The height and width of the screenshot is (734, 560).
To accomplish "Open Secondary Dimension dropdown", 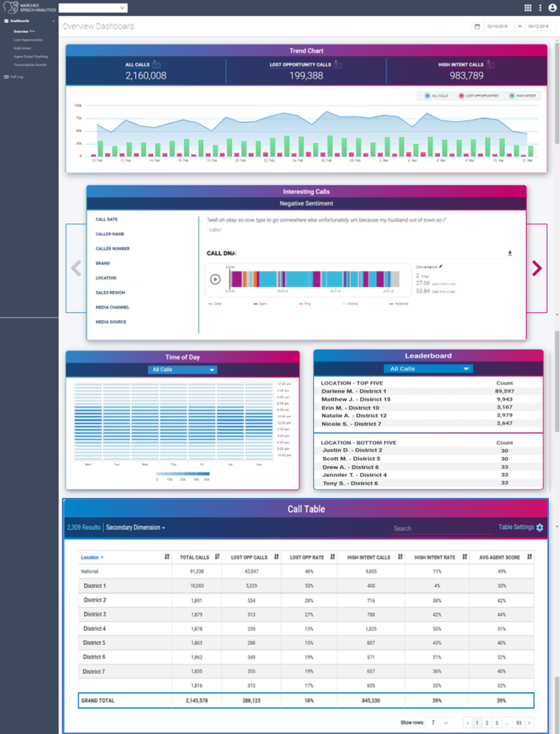I will [135, 528].
